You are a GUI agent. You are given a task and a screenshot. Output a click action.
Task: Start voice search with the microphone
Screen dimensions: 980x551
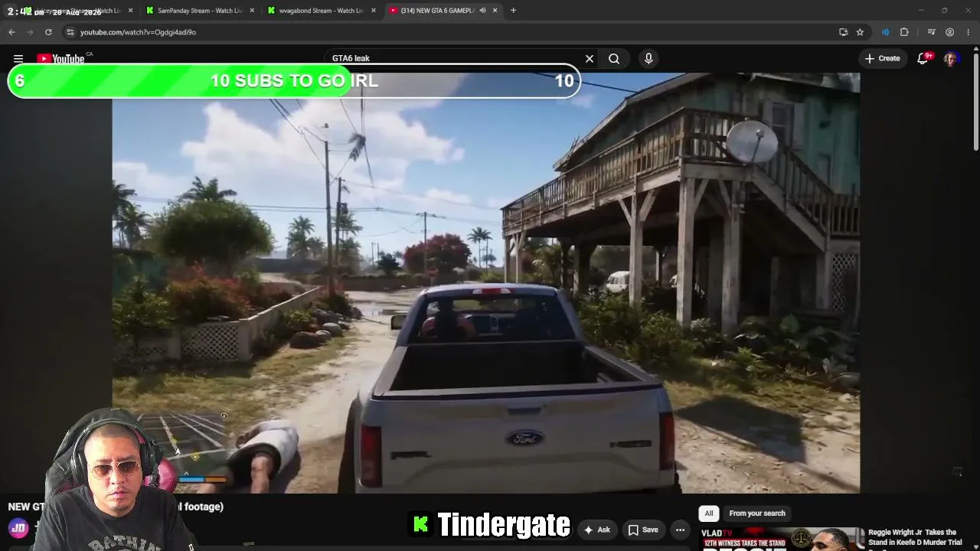pyautogui.click(x=648, y=58)
